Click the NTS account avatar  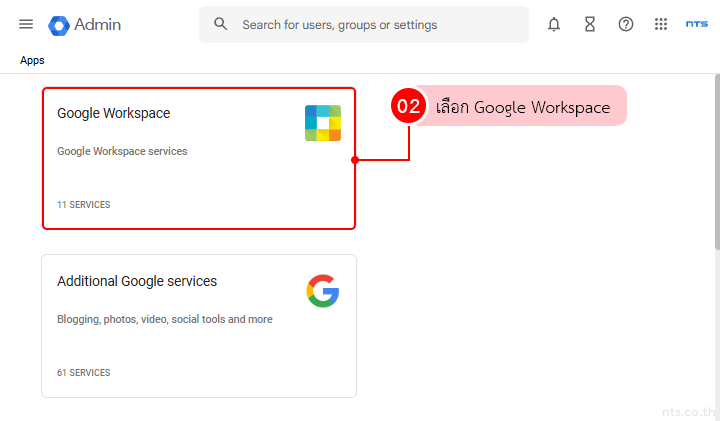coord(697,25)
